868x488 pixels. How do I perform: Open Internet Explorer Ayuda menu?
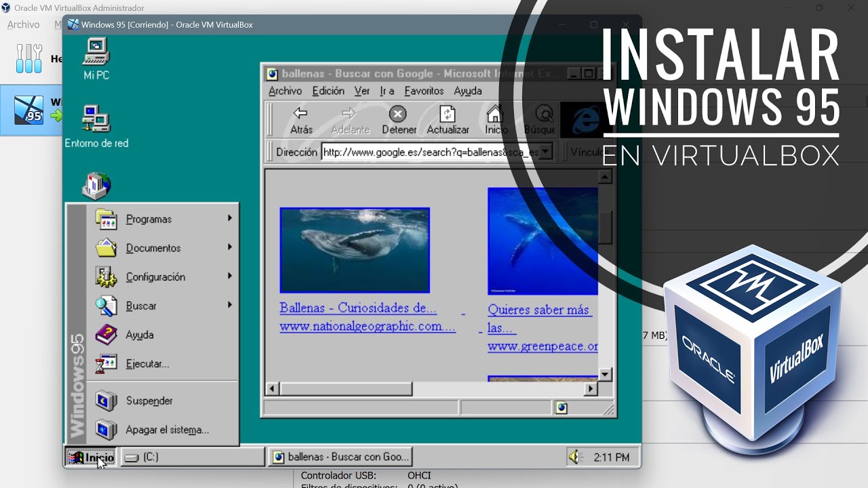click(x=468, y=91)
